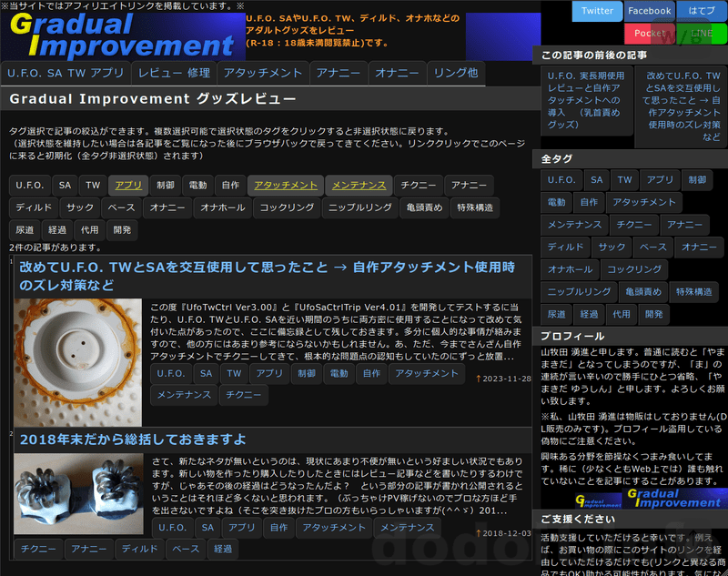
Task: Open the 'U.F.O. SA TW アプリ' navigation tab
Action: (x=66, y=74)
